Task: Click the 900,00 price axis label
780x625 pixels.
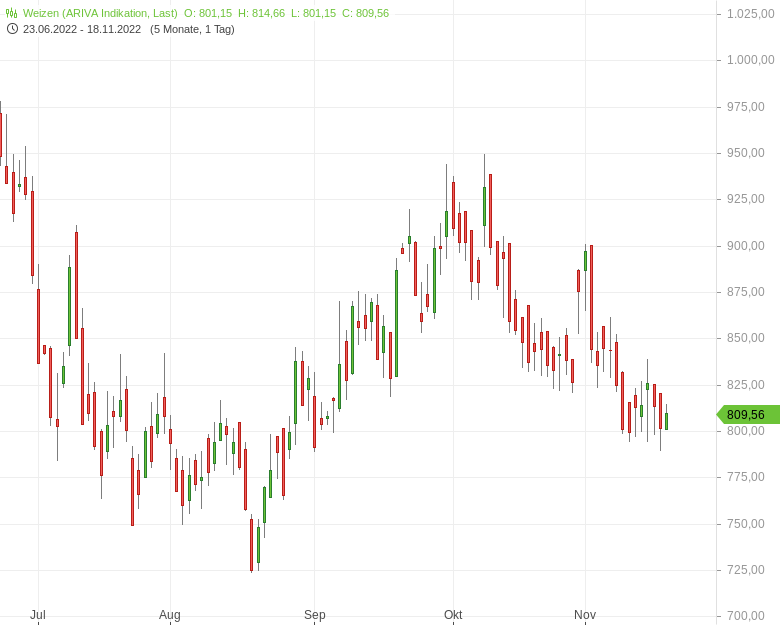Action: [746, 246]
